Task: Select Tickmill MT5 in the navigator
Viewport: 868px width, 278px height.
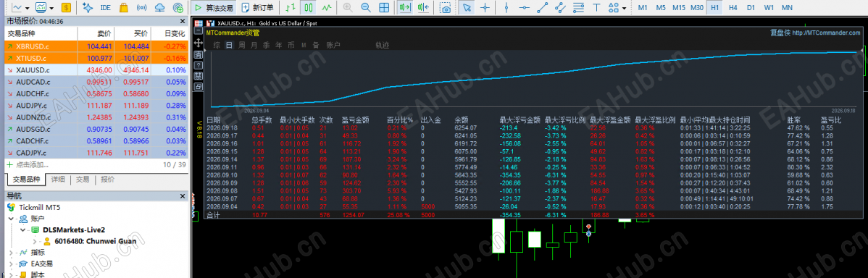Action: (40, 207)
